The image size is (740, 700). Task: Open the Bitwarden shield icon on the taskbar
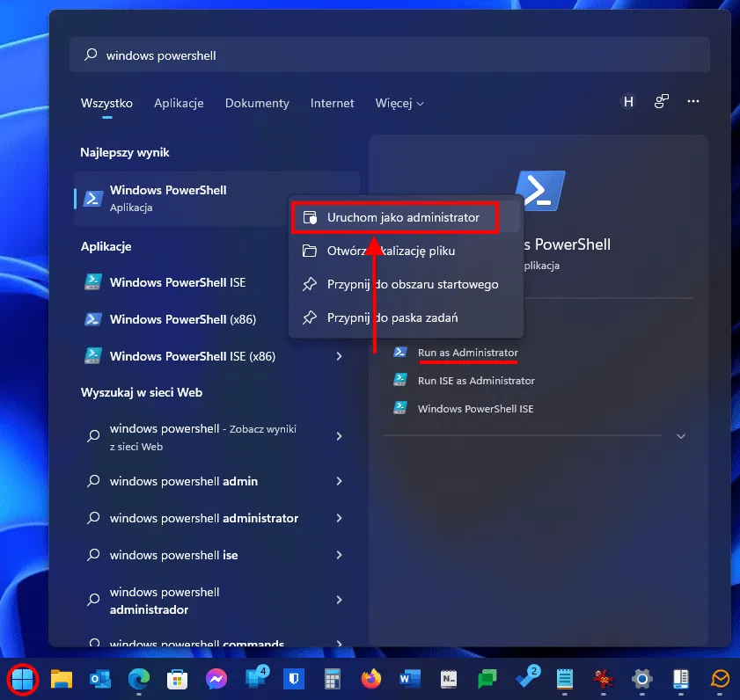coord(294,679)
